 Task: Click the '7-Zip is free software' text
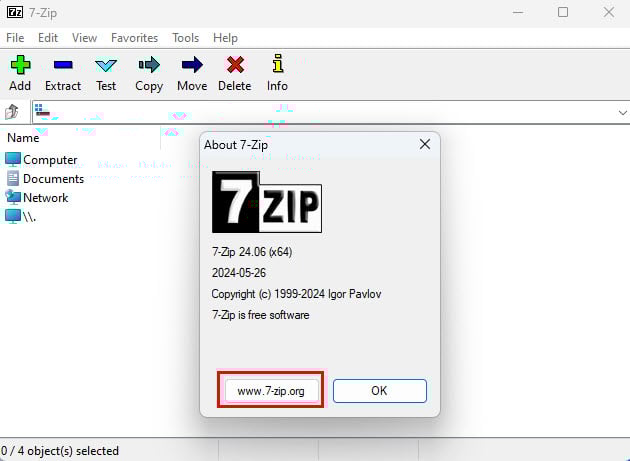[260, 315]
